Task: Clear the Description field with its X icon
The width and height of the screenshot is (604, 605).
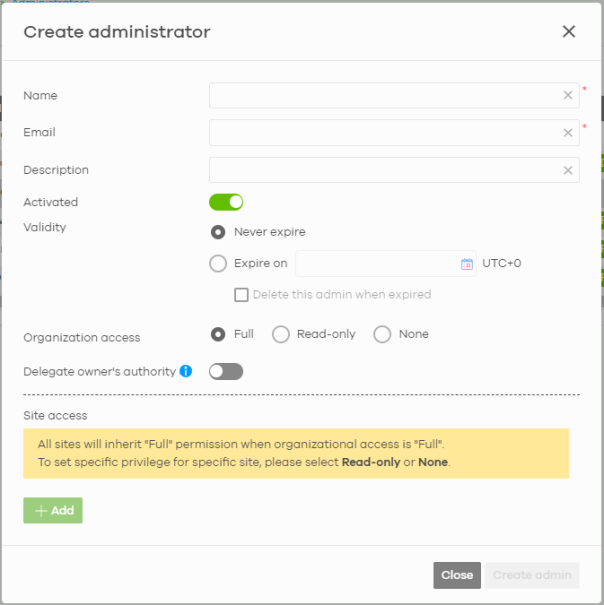Action: (x=568, y=170)
